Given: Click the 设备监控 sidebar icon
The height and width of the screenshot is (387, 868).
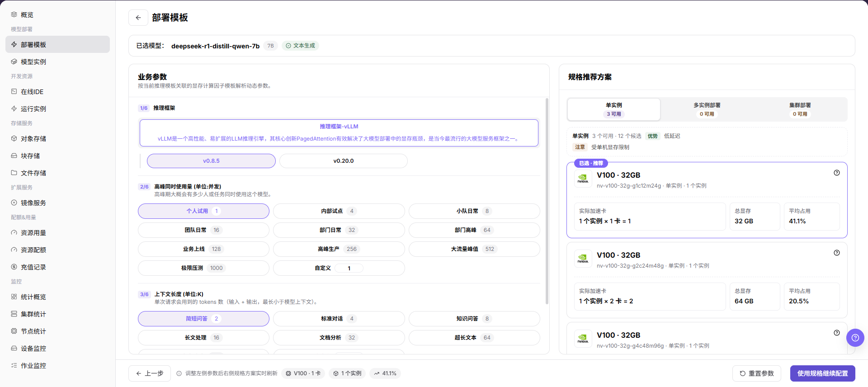Looking at the screenshot, I should click(x=14, y=348).
